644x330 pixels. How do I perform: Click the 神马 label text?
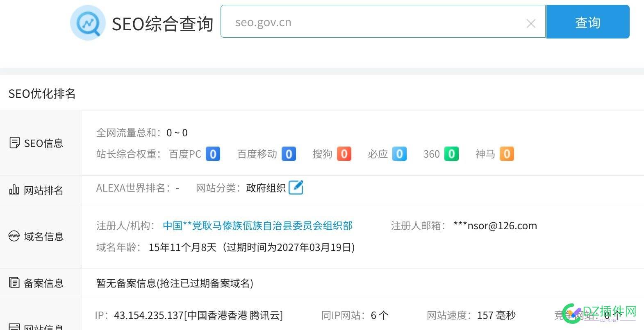coord(485,154)
